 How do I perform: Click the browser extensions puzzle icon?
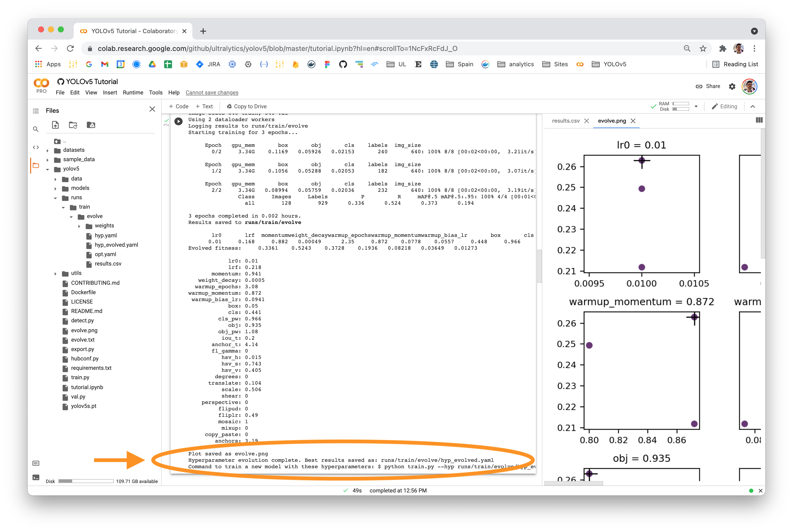pos(723,48)
